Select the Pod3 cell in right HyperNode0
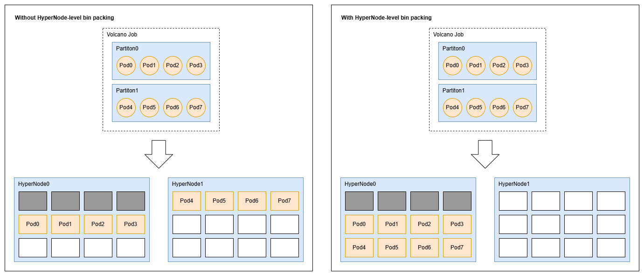The height and width of the screenshot is (276, 644). [x=457, y=224]
